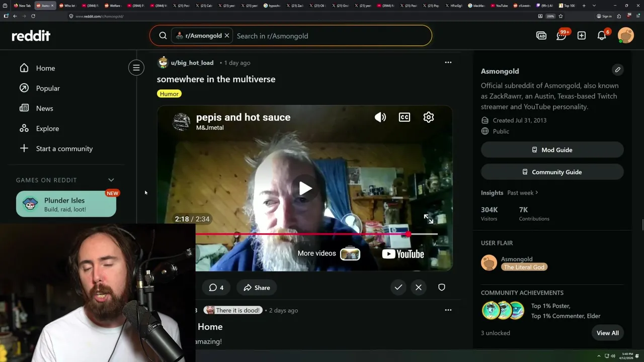Viewport: 644px width, 362px height.
Task: Open the video settings gear
Action: pyautogui.click(x=429, y=117)
